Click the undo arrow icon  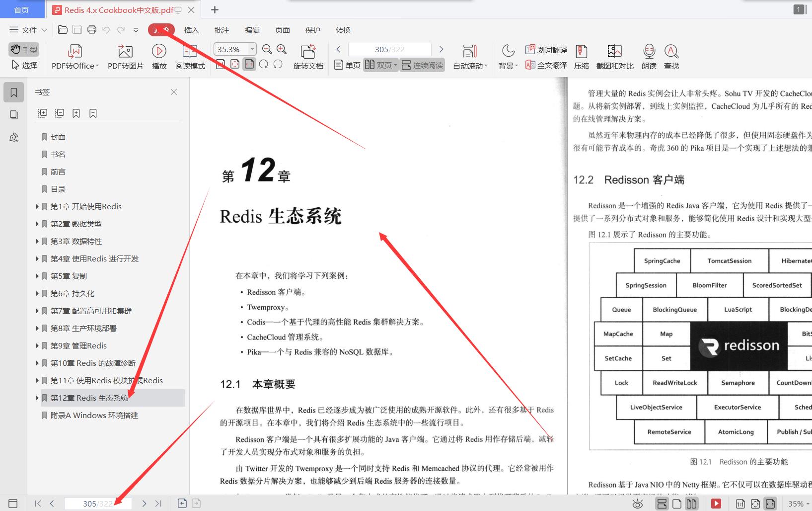pyautogui.click(x=106, y=30)
